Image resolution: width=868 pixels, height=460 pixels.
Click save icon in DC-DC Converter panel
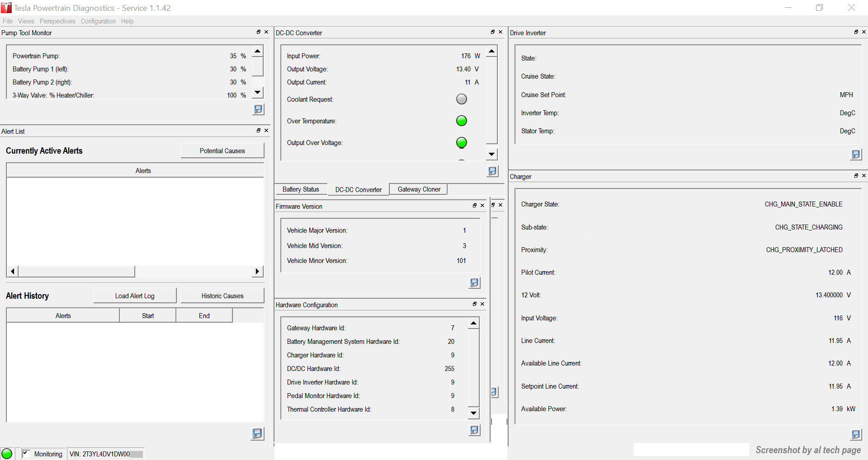pos(492,171)
